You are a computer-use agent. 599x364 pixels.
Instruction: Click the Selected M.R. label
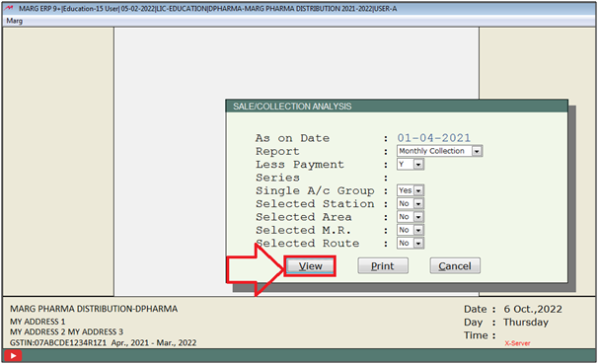[303, 230]
